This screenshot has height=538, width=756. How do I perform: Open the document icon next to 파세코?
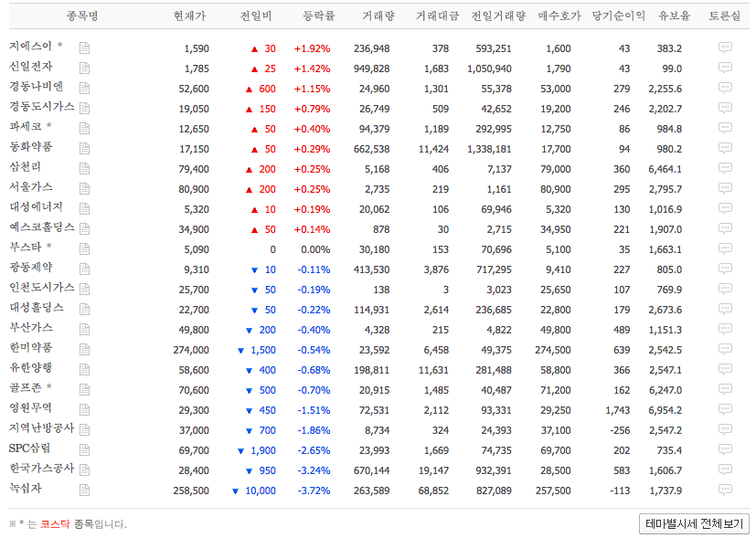84,128
